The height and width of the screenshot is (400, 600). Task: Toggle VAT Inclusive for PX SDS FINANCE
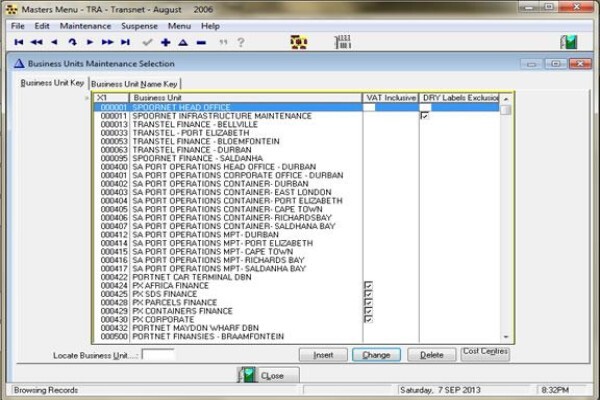368,294
